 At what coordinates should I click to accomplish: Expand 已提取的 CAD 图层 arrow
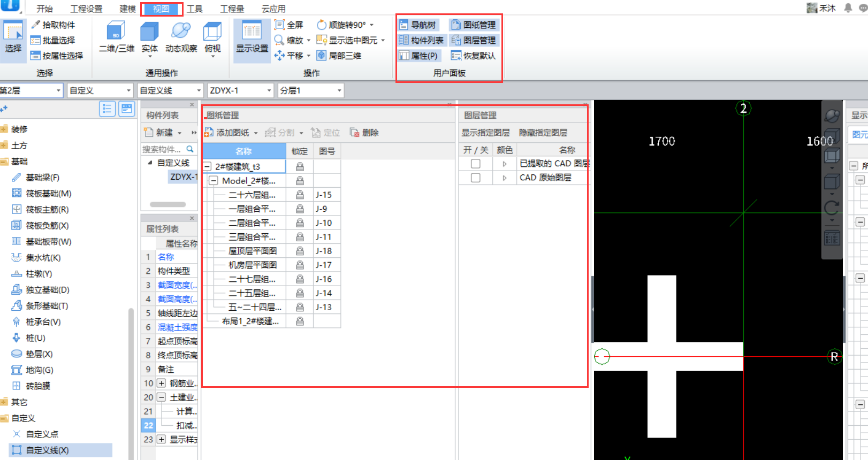(505, 164)
